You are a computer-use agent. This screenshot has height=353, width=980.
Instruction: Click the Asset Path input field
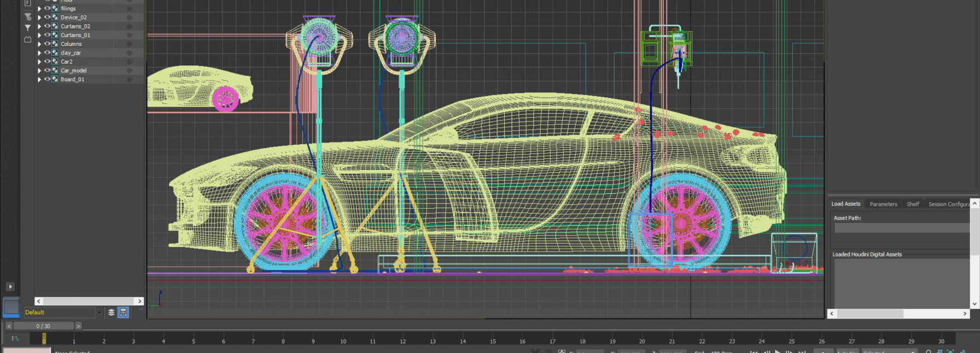(901, 228)
